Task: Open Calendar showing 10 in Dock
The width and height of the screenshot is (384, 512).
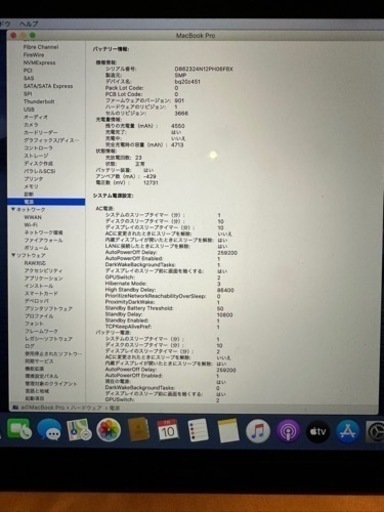Action: click(167, 430)
